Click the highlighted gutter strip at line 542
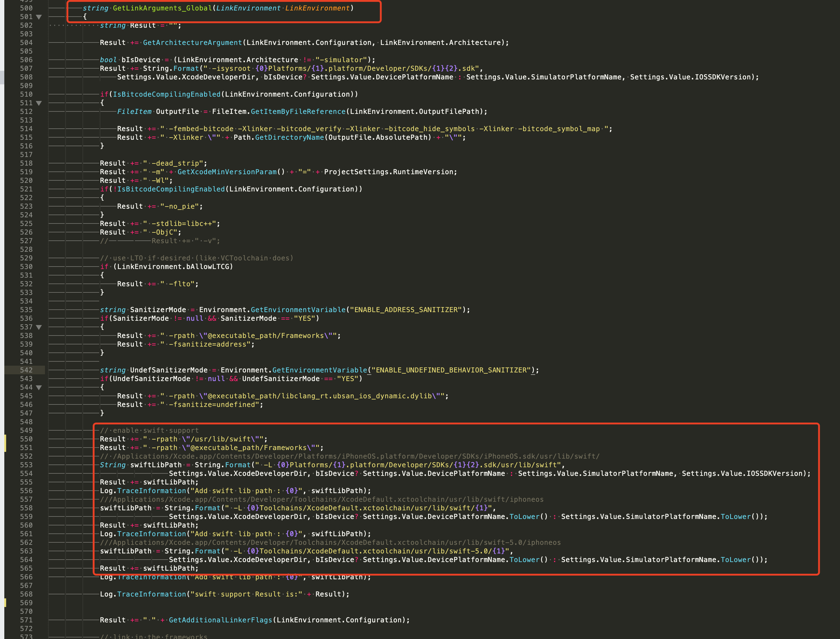This screenshot has width=840, height=639. (23, 370)
